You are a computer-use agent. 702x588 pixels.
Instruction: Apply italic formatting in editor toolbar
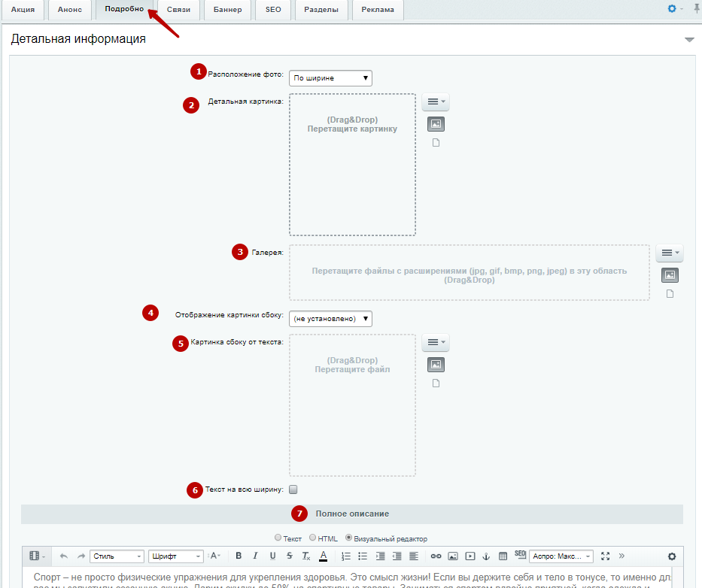(255, 556)
